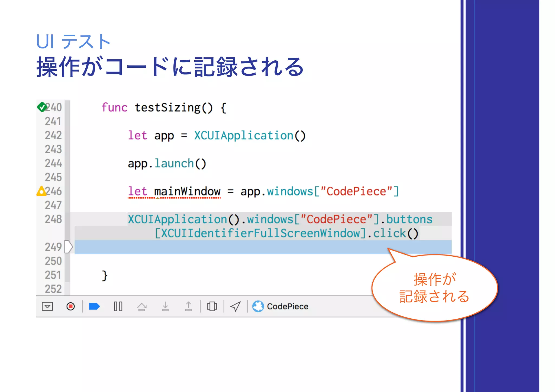Open the Simulate Location arrow icon
The image size is (555, 392).
(235, 306)
